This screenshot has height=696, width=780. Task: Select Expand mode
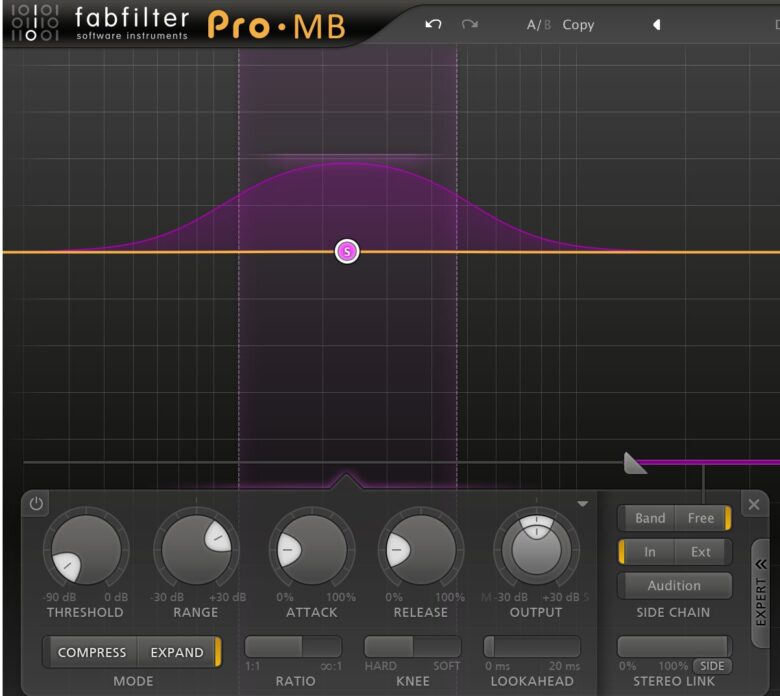[177, 652]
